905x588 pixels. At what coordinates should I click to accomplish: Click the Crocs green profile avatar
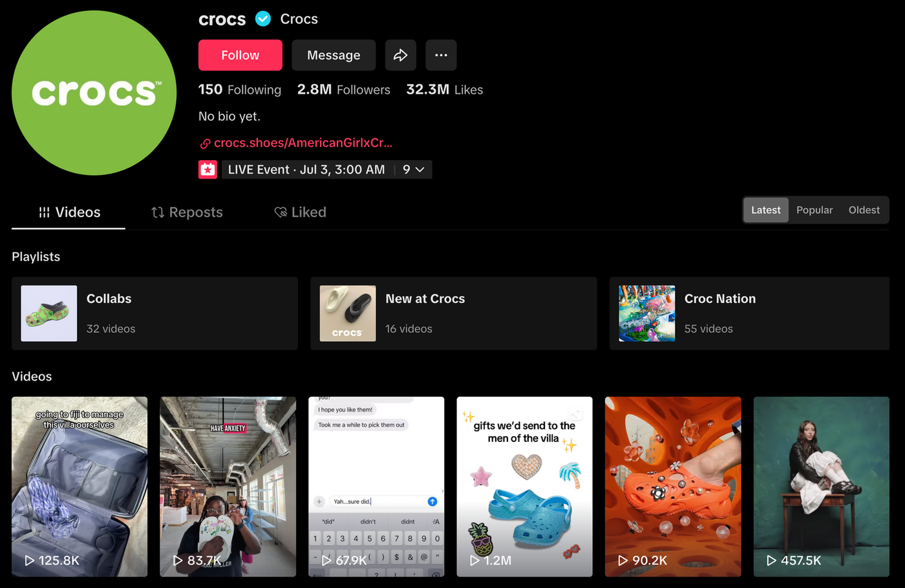(x=94, y=93)
